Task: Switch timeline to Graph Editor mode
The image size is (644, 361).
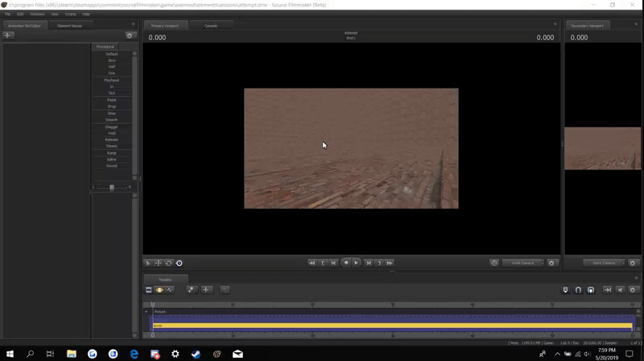Action: point(170,290)
